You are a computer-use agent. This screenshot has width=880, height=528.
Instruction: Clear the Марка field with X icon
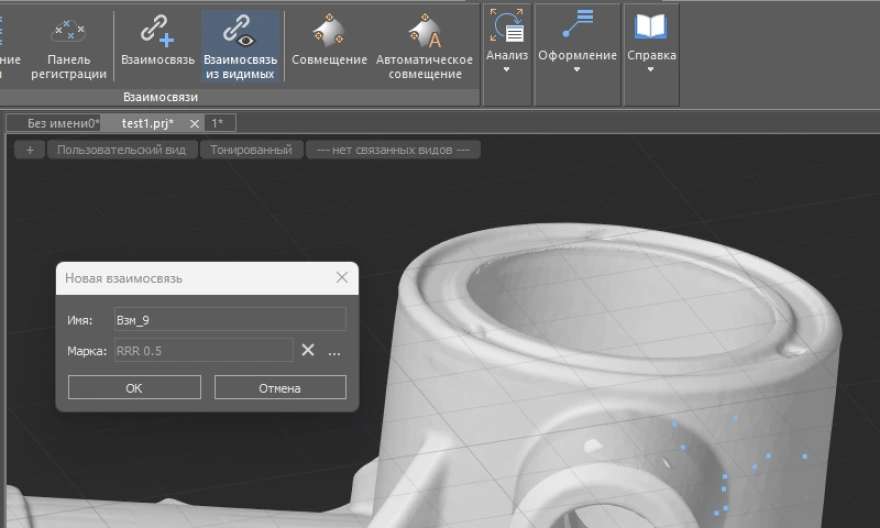click(x=308, y=350)
